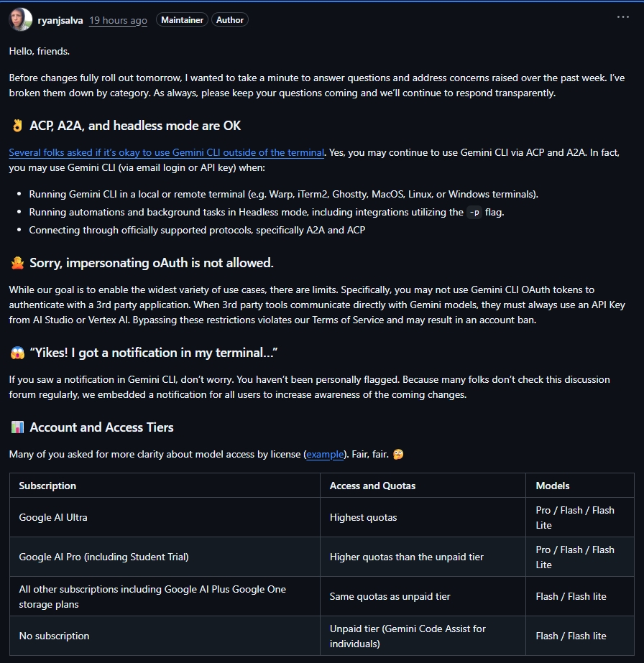Click the "19 hours ago" timestamp
The height and width of the screenshot is (663, 644).
(118, 20)
